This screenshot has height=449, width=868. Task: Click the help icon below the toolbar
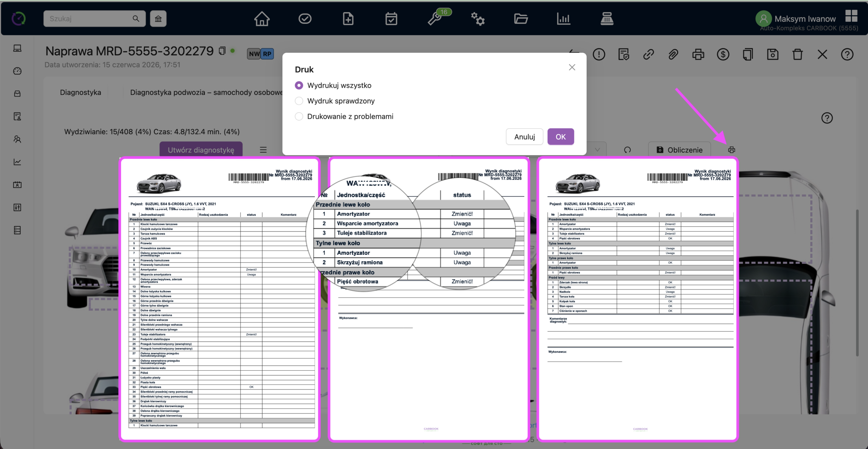[x=827, y=118]
